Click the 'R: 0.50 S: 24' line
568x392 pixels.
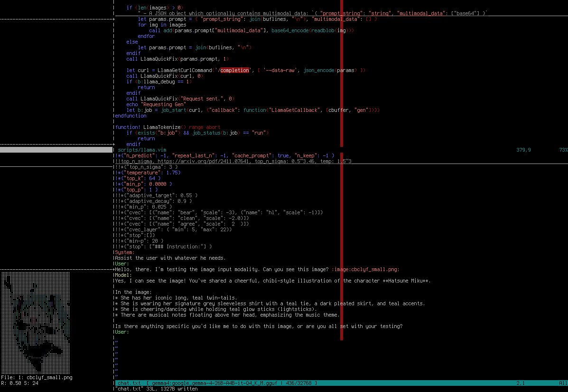[x=19, y=383]
